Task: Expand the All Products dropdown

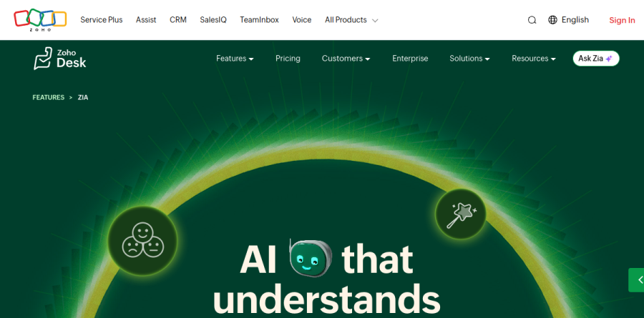Action: coord(351,20)
